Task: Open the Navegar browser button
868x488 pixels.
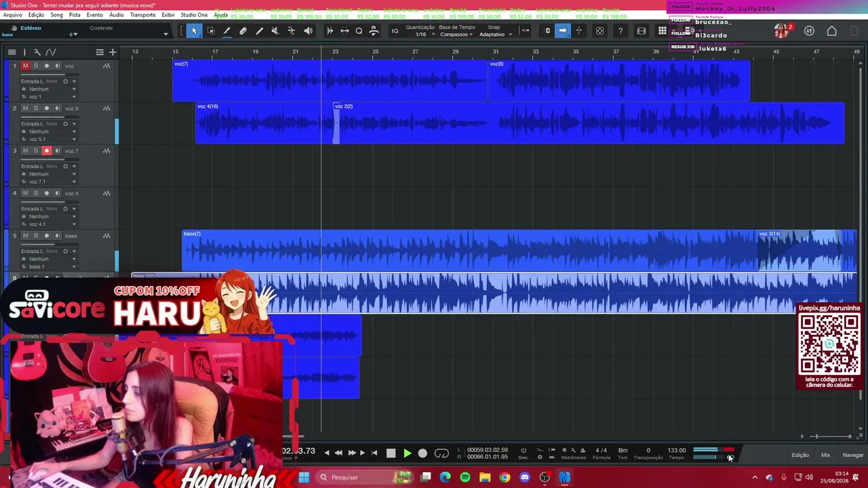Action: coord(852,455)
